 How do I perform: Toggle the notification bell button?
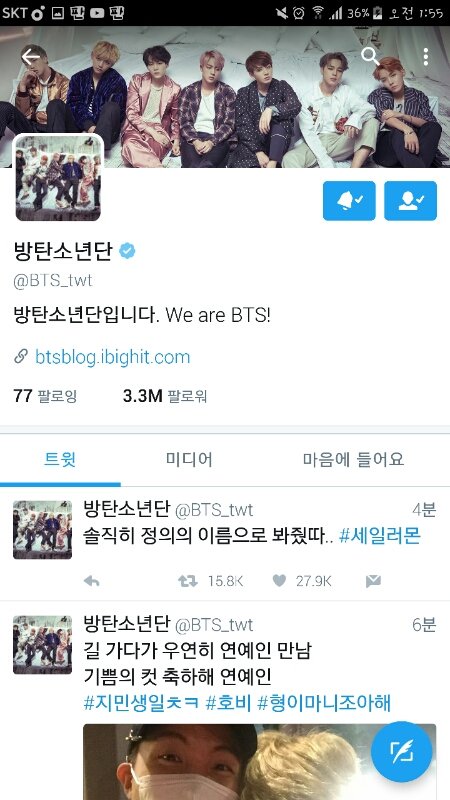[349, 201]
